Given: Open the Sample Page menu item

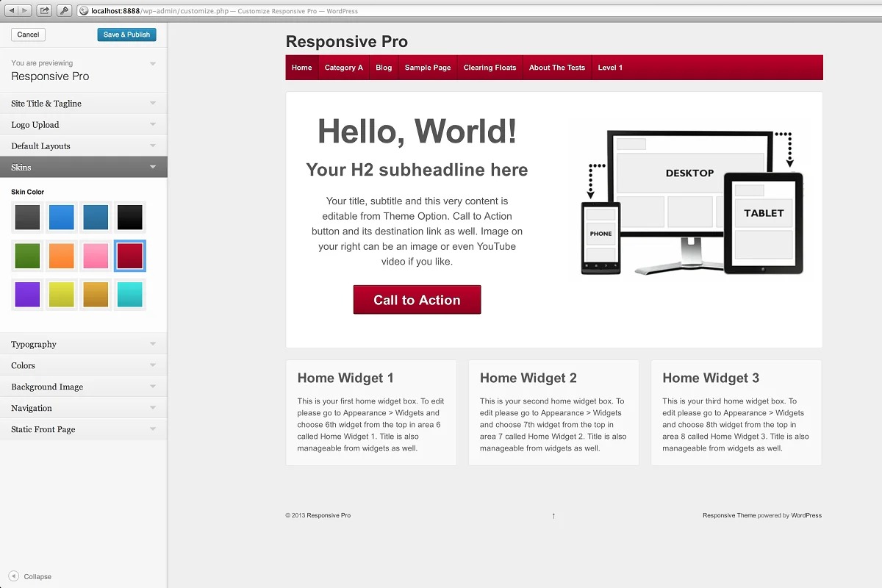Looking at the screenshot, I should pyautogui.click(x=428, y=68).
